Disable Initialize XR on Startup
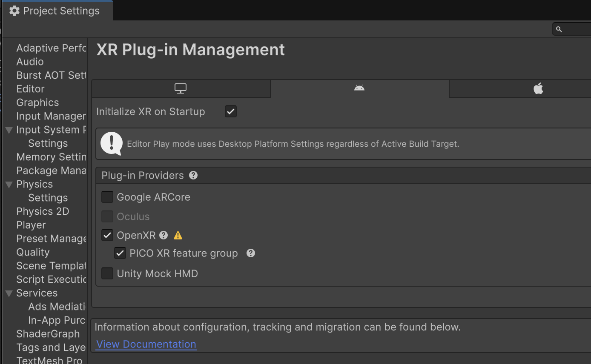The height and width of the screenshot is (364, 591). click(230, 111)
